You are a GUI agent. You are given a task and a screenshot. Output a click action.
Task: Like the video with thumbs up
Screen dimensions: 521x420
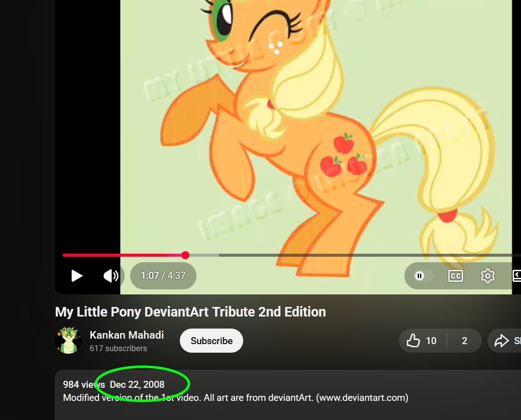[x=423, y=341]
